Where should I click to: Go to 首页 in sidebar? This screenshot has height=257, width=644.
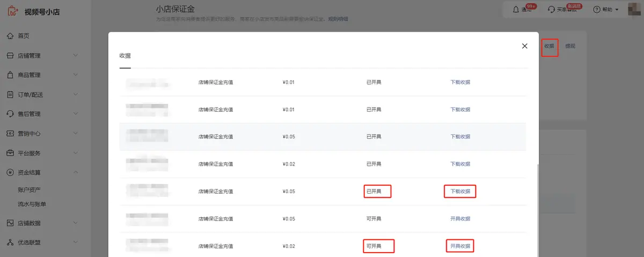(23, 36)
